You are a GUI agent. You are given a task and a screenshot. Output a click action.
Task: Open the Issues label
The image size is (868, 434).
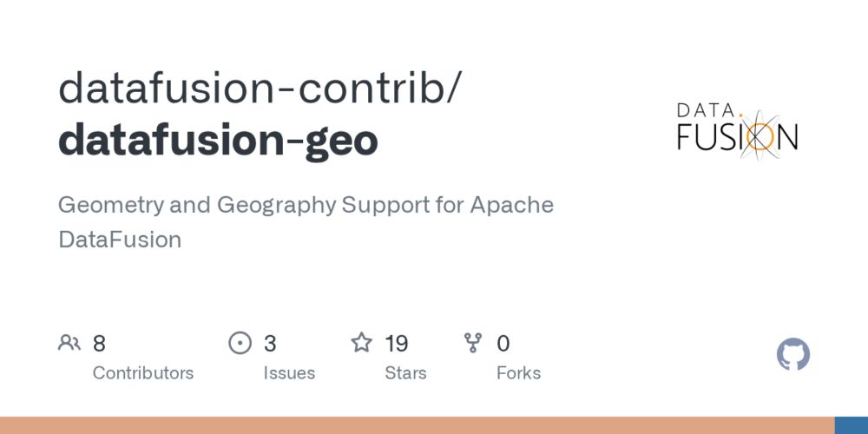(x=289, y=373)
